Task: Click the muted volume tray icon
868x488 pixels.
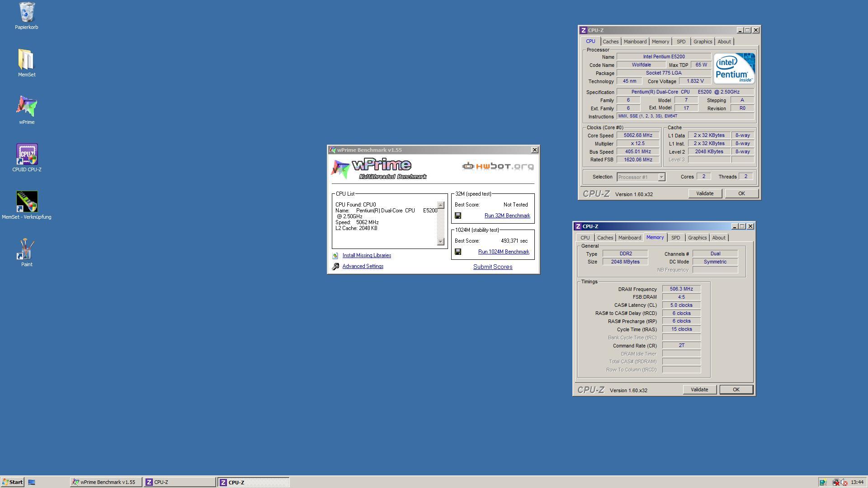Action: (x=844, y=482)
